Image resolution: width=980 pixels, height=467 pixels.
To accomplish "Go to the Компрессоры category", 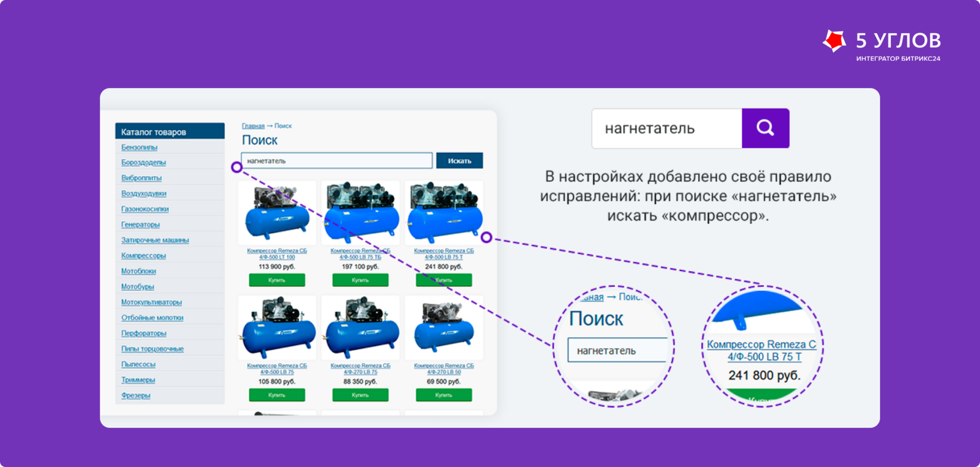I will point(143,256).
